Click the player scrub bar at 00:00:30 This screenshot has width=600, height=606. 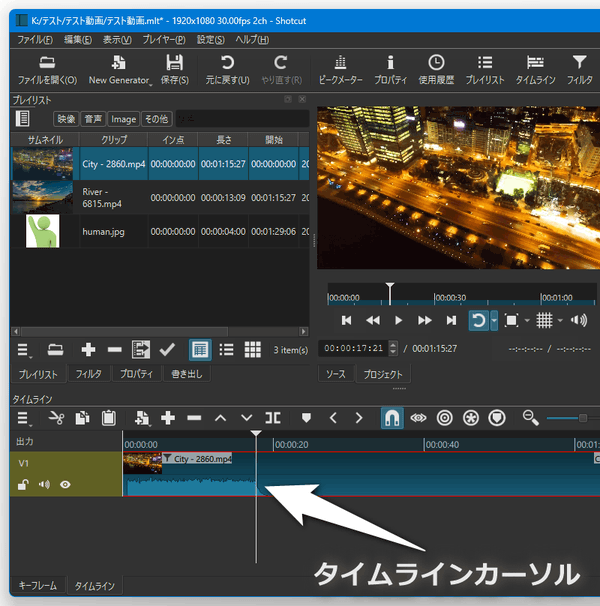coord(434,298)
